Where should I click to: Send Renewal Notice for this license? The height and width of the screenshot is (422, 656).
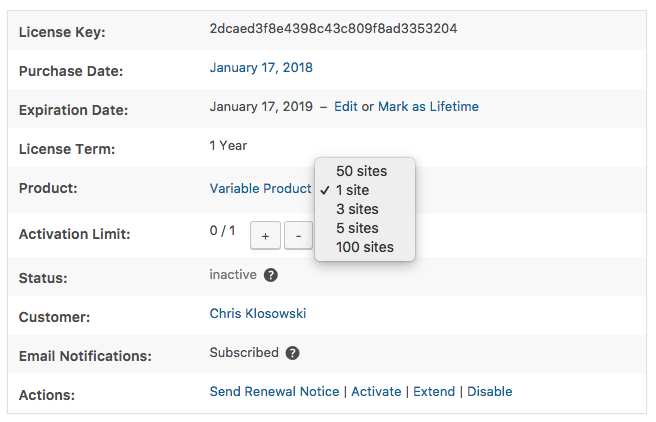[x=274, y=392]
